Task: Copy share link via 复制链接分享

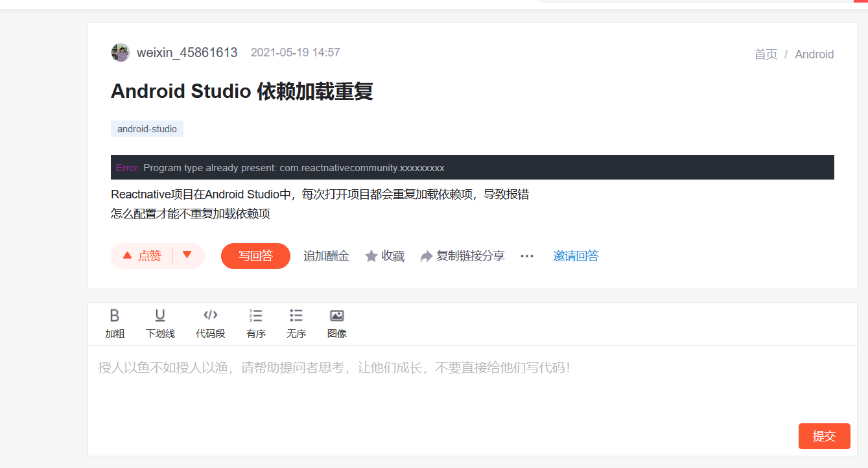Action: point(462,255)
